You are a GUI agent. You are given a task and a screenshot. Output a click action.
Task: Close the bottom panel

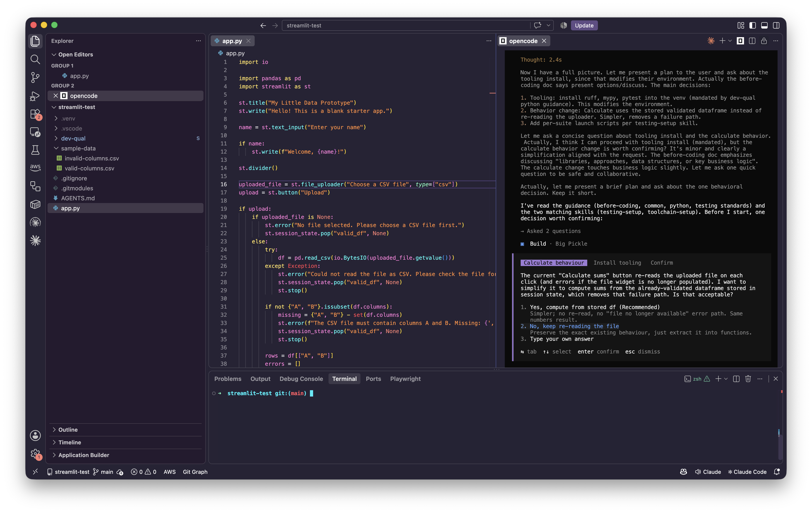coord(776,379)
